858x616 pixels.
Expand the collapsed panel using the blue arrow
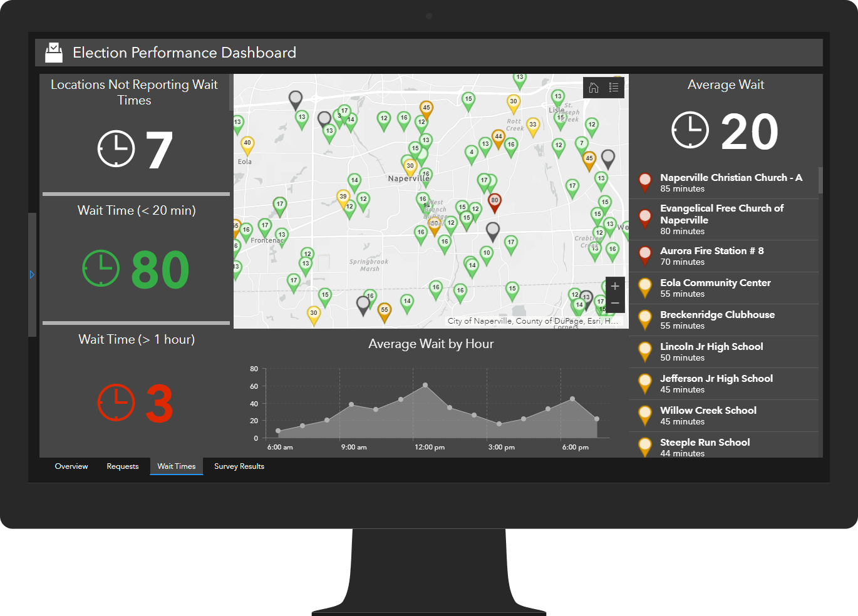[33, 274]
